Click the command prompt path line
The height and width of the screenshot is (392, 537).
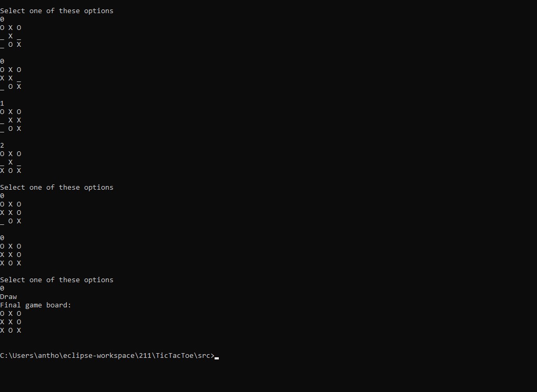[107, 356]
